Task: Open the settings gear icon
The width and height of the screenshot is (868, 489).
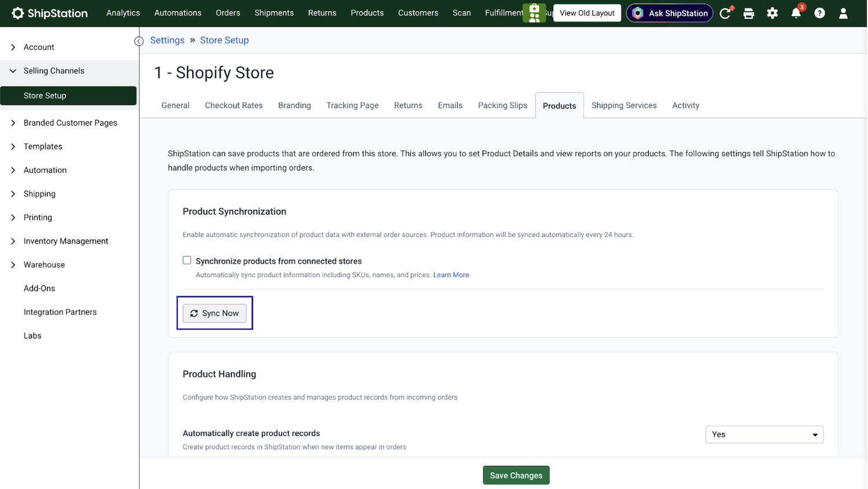Action: click(x=773, y=13)
